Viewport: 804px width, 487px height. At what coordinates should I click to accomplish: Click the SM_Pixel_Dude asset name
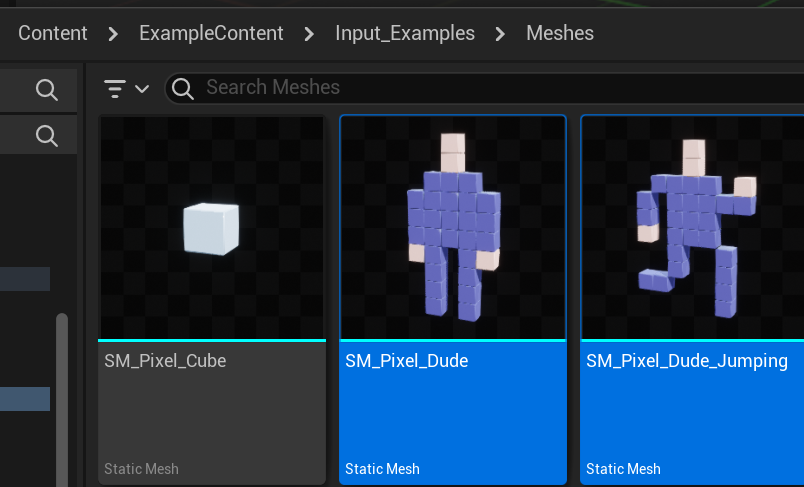(x=407, y=361)
